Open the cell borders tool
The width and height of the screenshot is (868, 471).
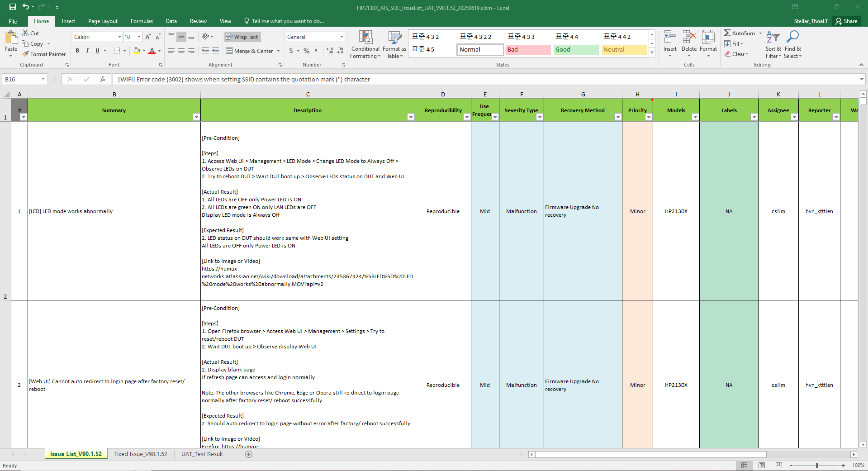click(x=117, y=51)
